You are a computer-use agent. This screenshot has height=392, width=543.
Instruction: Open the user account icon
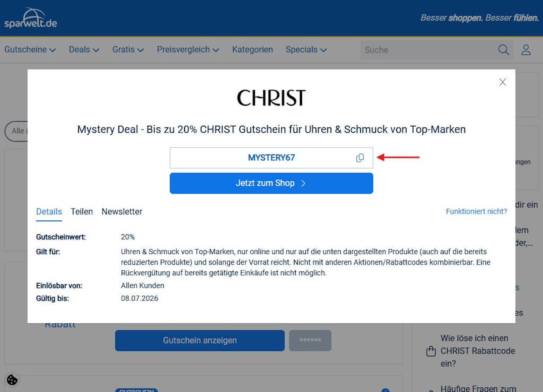click(x=526, y=50)
